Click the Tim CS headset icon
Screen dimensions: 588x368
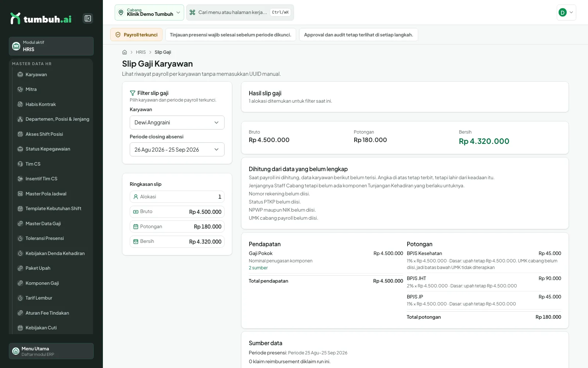click(20, 164)
